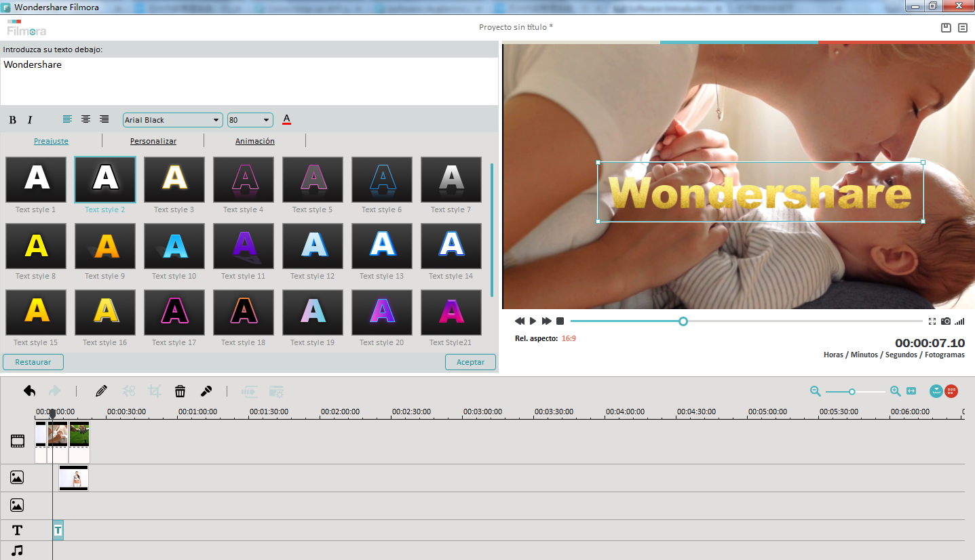Center align the text
The width and height of the screenshot is (975, 560).
(85, 119)
